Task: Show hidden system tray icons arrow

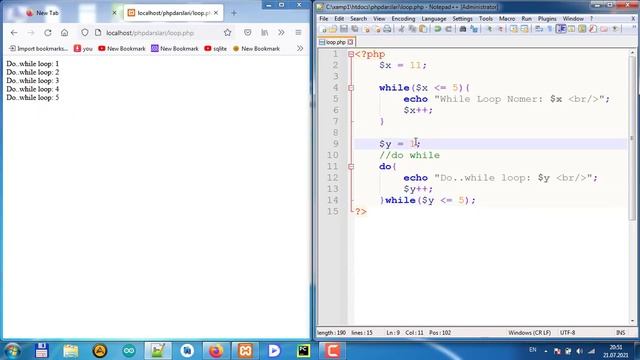Action: click(546, 351)
